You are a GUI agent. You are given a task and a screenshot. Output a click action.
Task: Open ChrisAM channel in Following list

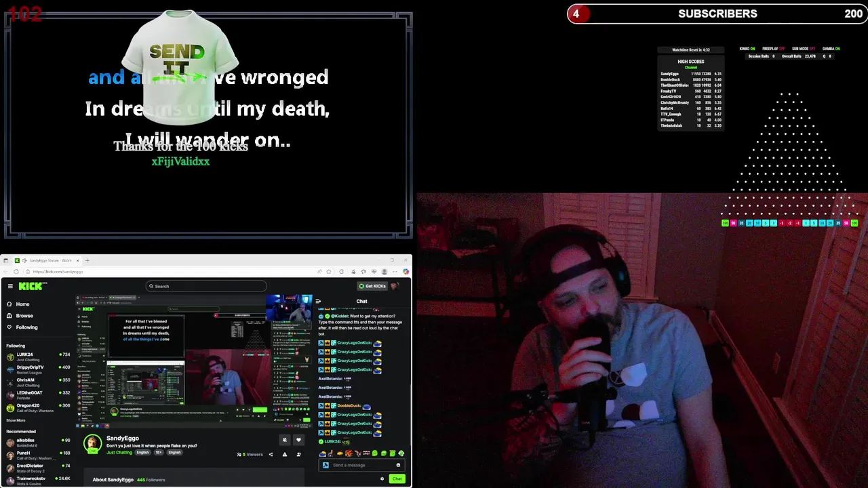pos(38,382)
